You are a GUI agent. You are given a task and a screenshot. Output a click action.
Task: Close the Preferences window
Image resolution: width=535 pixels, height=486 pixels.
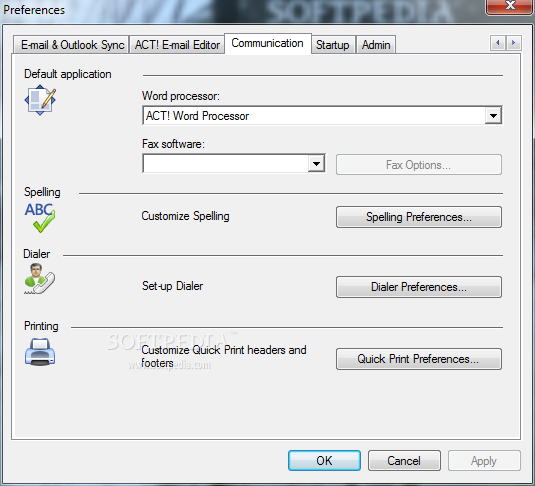[x=510, y=6]
